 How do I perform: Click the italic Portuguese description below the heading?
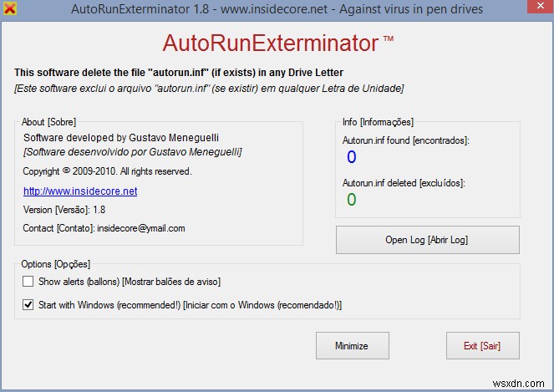pos(209,88)
